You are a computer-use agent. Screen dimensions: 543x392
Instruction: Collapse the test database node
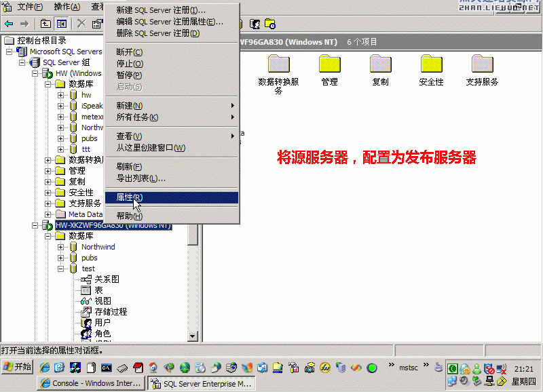pyautogui.click(x=60, y=269)
